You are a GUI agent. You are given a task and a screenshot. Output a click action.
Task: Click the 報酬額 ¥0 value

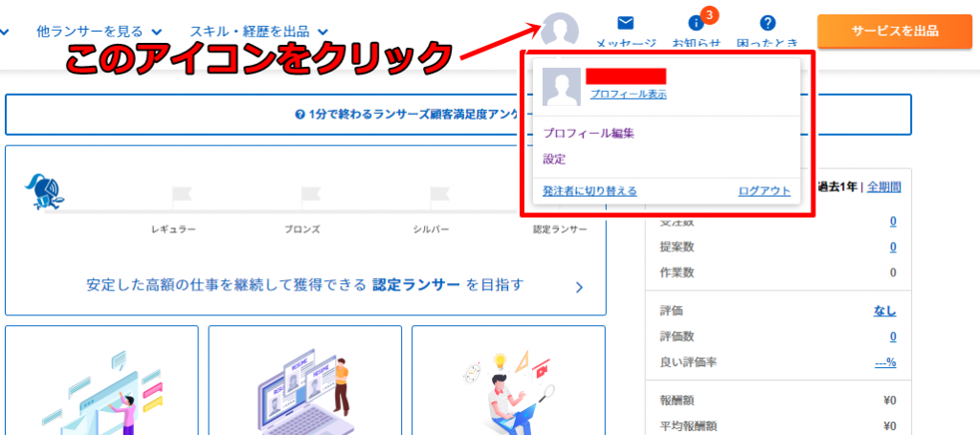point(891,401)
